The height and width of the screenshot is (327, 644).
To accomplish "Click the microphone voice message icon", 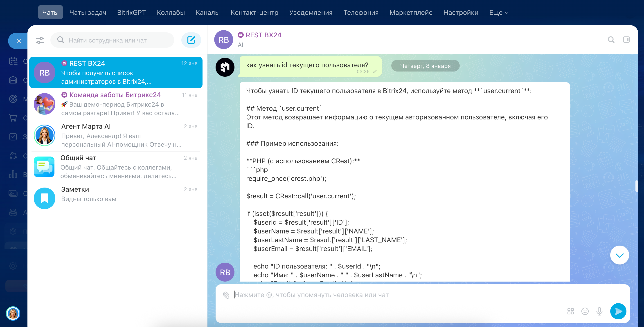I will point(599,311).
